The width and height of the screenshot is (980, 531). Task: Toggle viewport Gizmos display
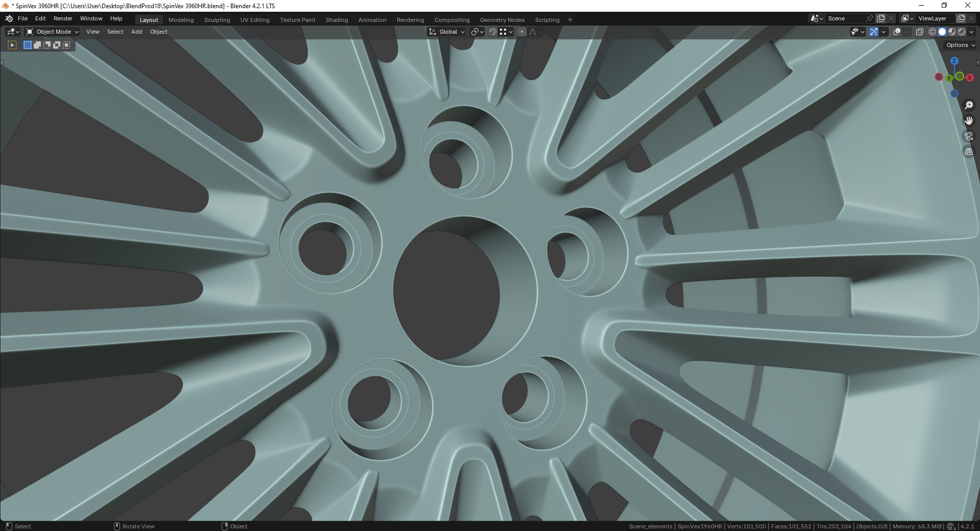tap(874, 32)
